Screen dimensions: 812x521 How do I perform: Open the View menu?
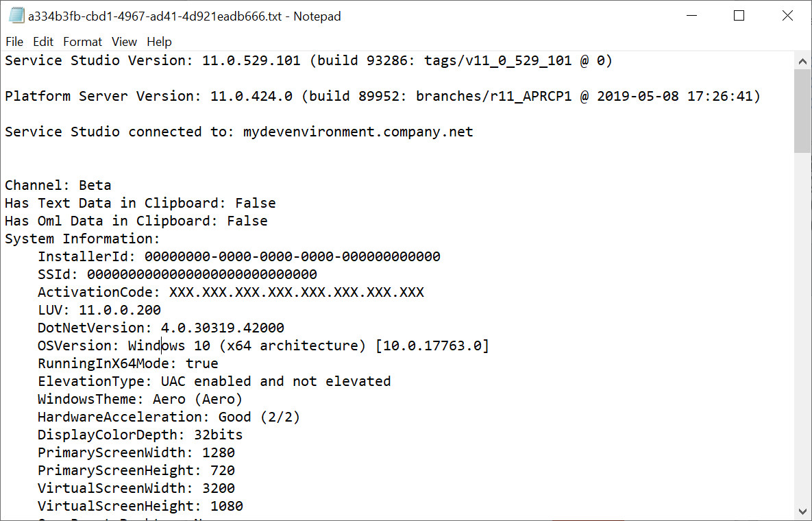124,42
